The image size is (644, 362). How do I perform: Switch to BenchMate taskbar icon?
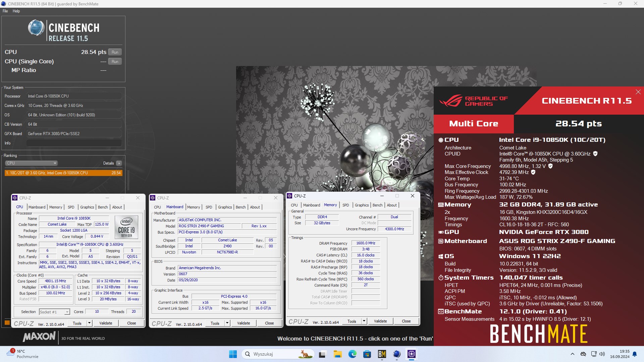coord(382,354)
